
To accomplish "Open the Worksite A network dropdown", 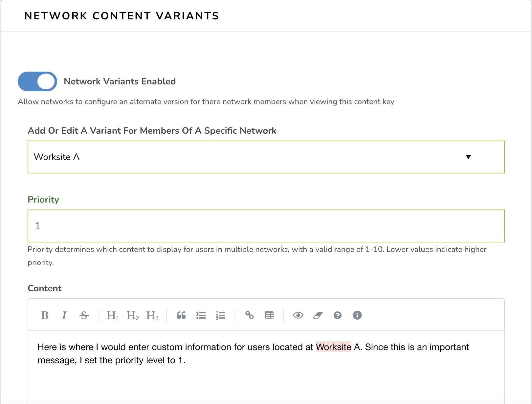I will point(266,157).
